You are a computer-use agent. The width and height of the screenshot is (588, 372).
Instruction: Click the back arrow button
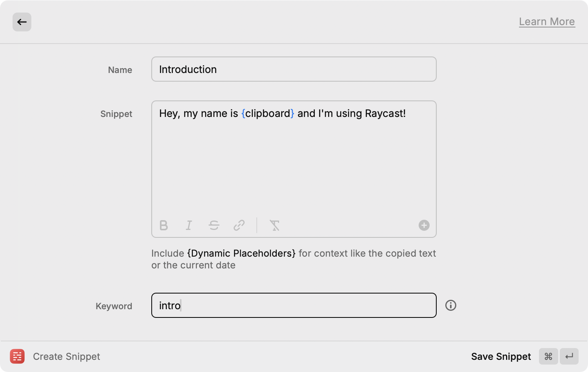click(x=22, y=22)
